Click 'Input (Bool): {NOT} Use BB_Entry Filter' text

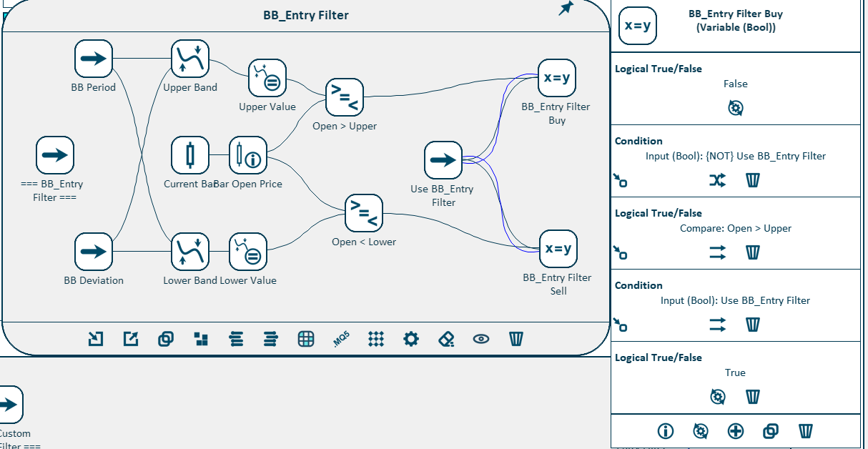pos(735,156)
